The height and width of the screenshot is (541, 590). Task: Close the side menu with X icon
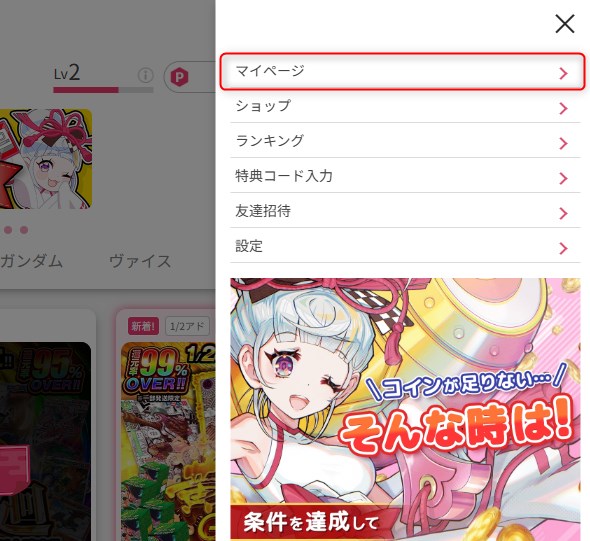pyautogui.click(x=564, y=24)
